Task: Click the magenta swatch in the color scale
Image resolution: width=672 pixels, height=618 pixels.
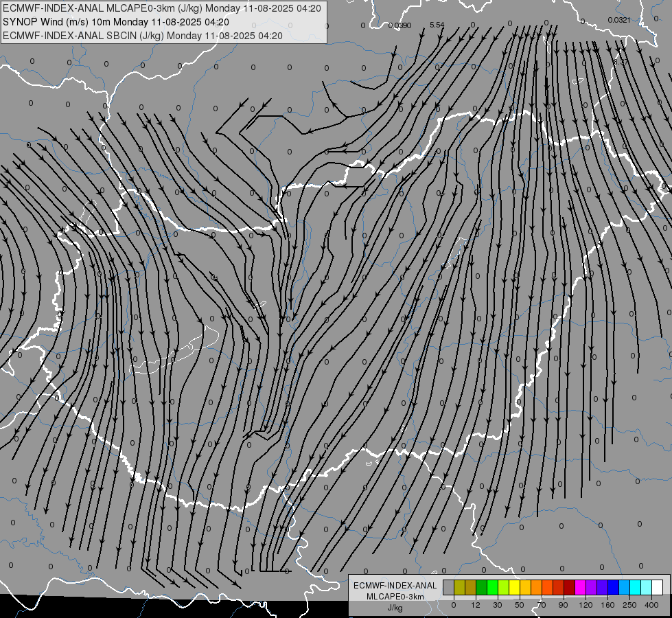Action: tap(580, 587)
